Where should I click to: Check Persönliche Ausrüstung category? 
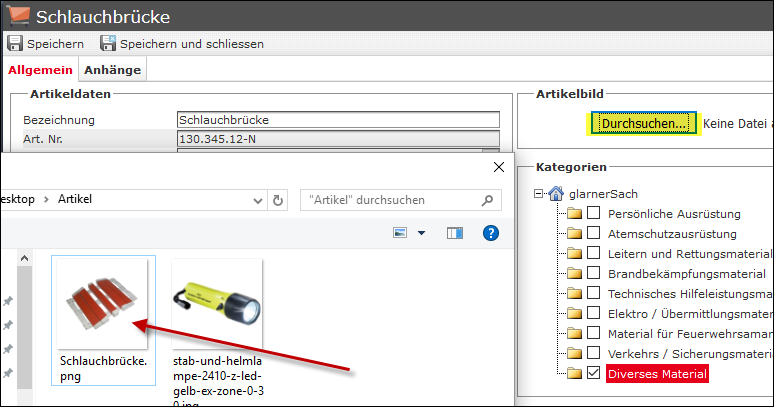coord(593,213)
